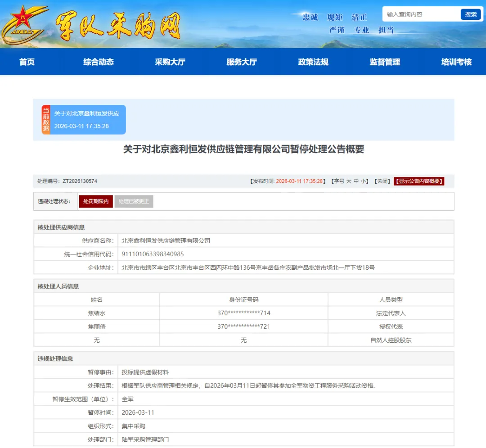Go to 采购大厅 in the nav bar
This screenshot has width=486, height=448.
(170, 62)
